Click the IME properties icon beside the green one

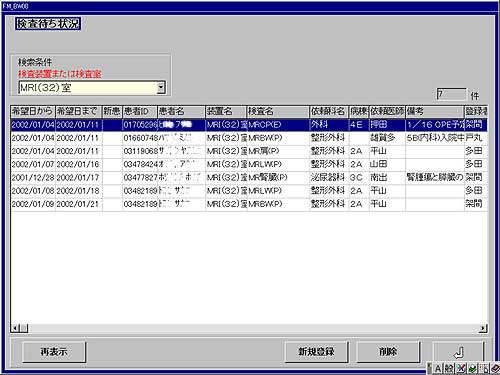[484, 368]
